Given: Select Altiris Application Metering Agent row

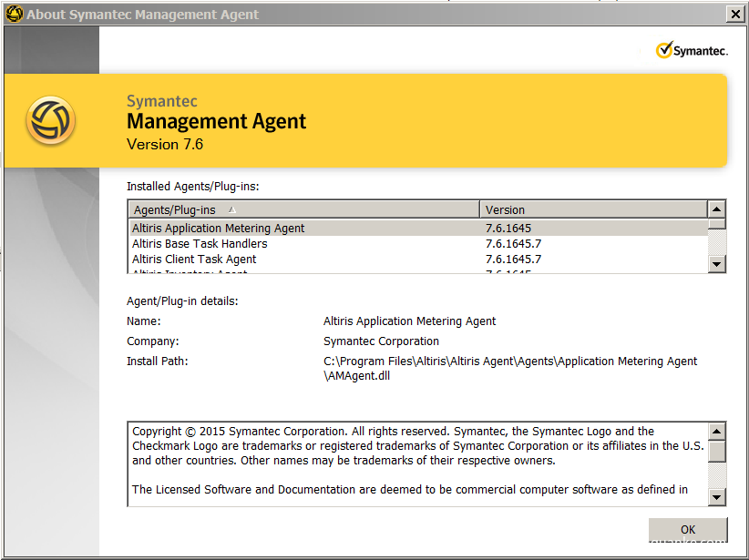Looking at the screenshot, I should tap(418, 228).
